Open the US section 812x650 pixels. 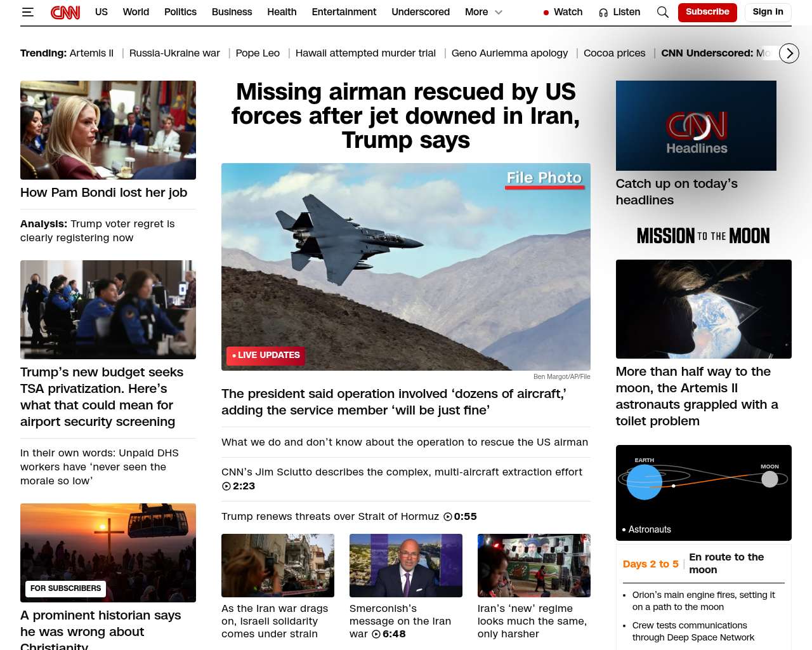pyautogui.click(x=101, y=12)
